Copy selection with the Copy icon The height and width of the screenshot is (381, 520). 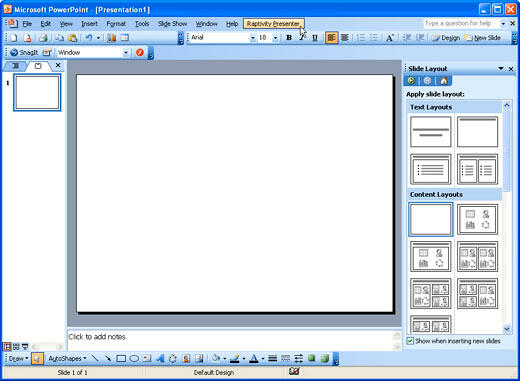click(60, 38)
